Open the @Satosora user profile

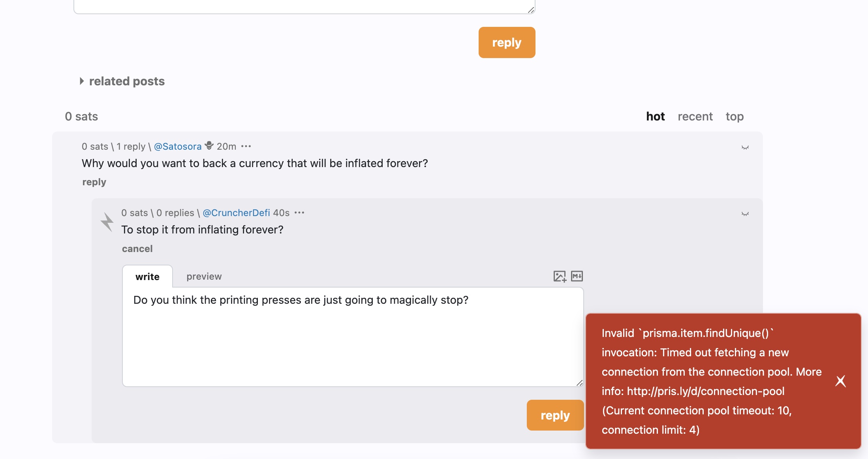point(177,147)
